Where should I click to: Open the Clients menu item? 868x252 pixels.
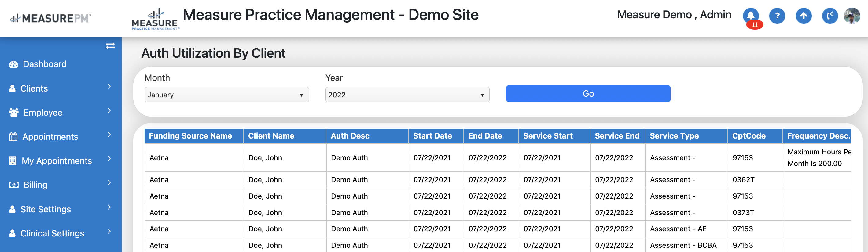(x=34, y=88)
